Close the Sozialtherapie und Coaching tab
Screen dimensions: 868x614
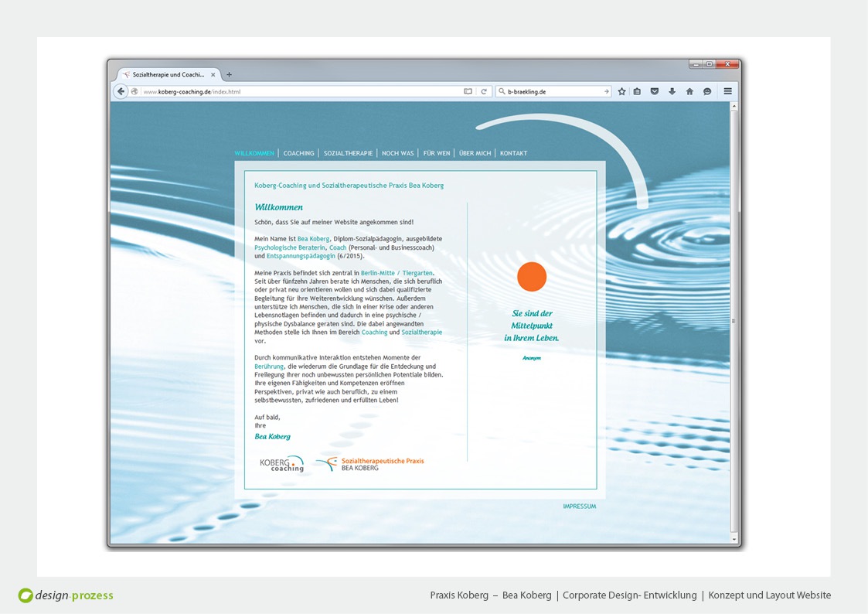click(213, 75)
